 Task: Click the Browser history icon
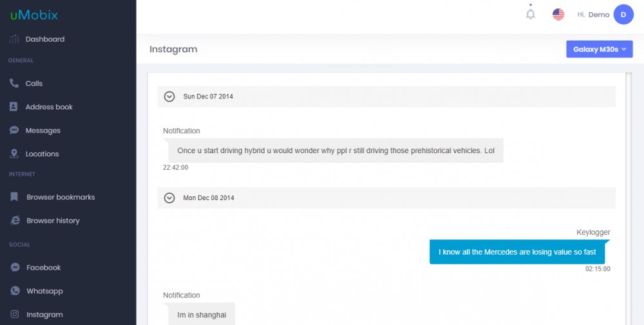(15, 220)
